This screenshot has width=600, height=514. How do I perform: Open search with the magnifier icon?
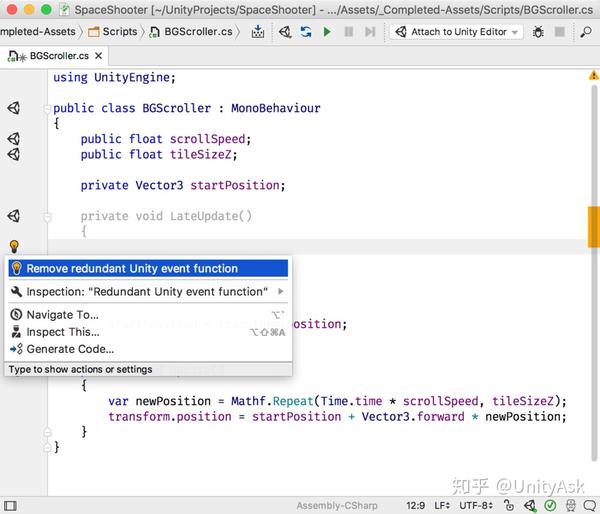pyautogui.click(x=585, y=32)
